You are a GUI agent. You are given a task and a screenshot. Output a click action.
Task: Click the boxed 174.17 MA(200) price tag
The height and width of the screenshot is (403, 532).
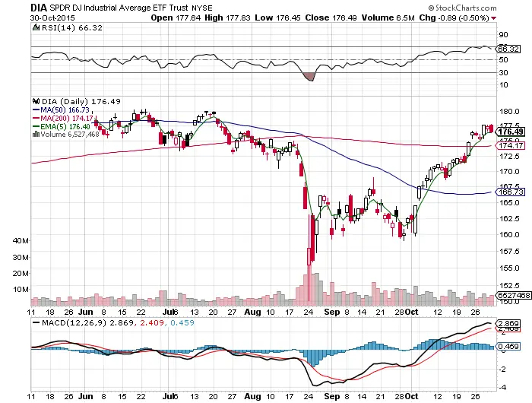pyautogui.click(x=510, y=146)
